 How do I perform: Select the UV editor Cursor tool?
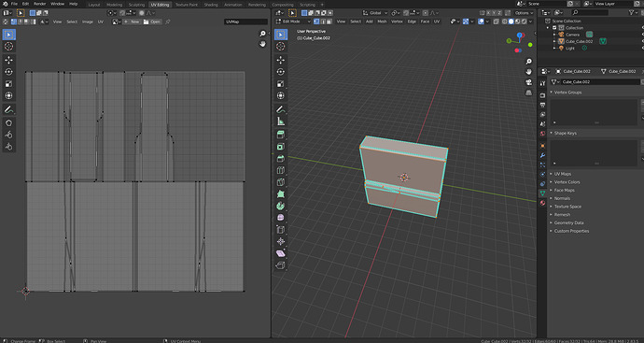(x=8, y=47)
